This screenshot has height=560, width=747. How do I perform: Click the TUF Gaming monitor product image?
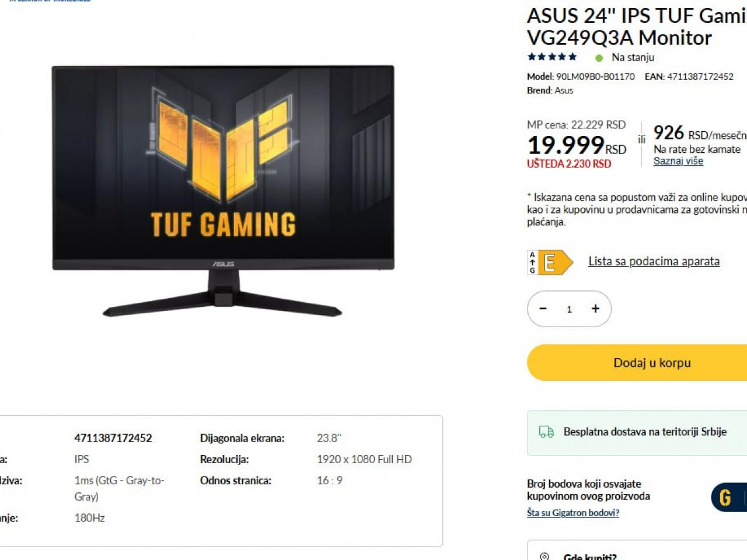pos(223,191)
